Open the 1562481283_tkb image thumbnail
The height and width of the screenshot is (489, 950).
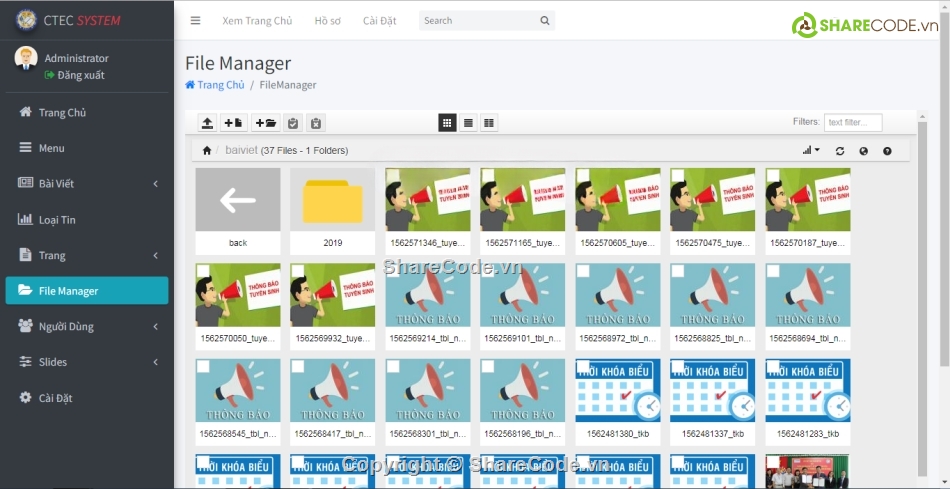808,390
